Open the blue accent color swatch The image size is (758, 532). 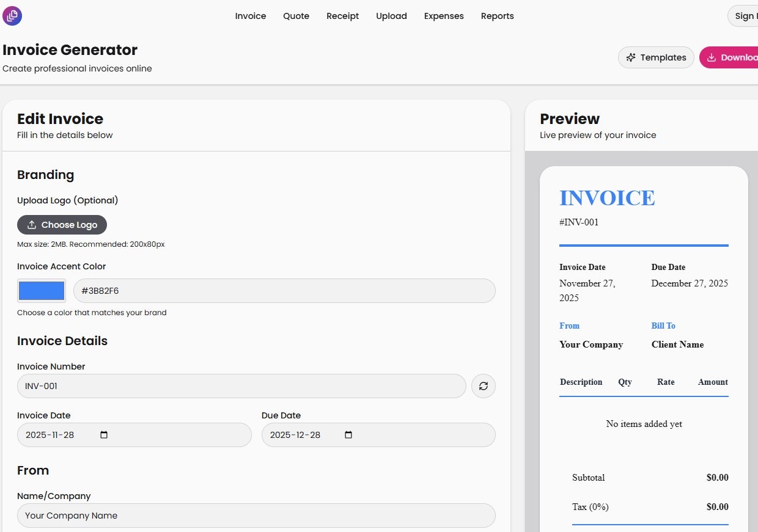point(42,291)
